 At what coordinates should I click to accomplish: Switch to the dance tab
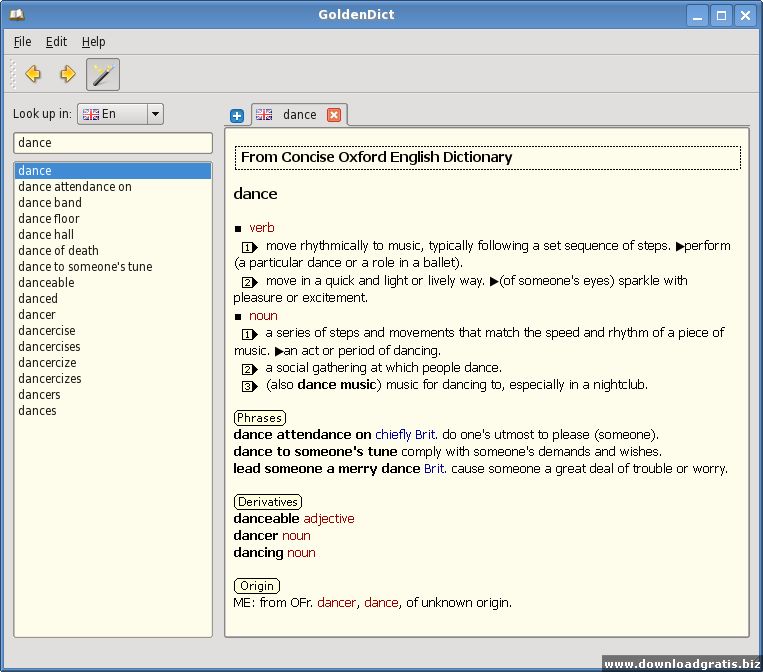[x=298, y=115]
